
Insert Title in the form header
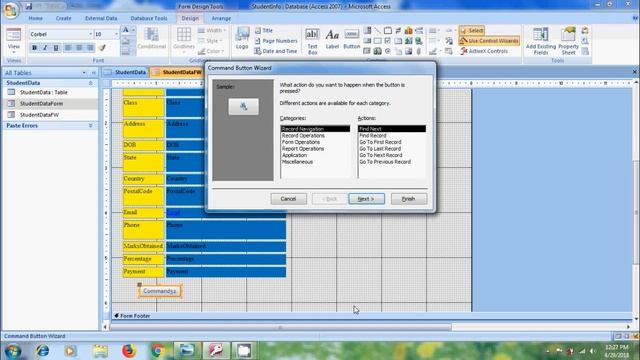264,31
